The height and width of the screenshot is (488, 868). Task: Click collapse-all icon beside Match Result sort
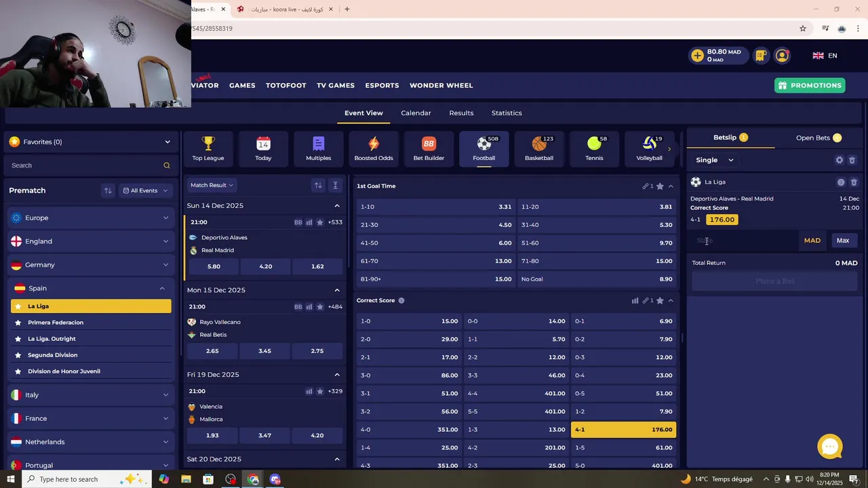tap(335, 185)
